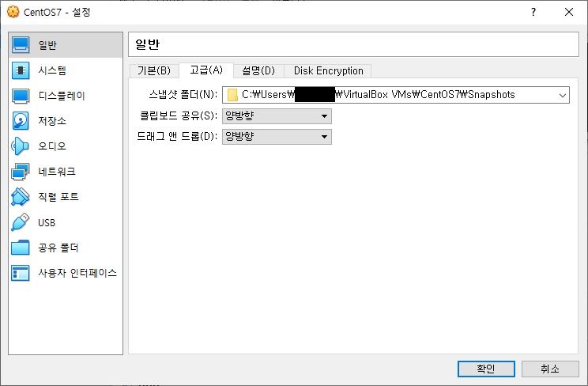588x386 pixels.
Task: Select the 오디오 speaker icon
Action: click(21, 146)
